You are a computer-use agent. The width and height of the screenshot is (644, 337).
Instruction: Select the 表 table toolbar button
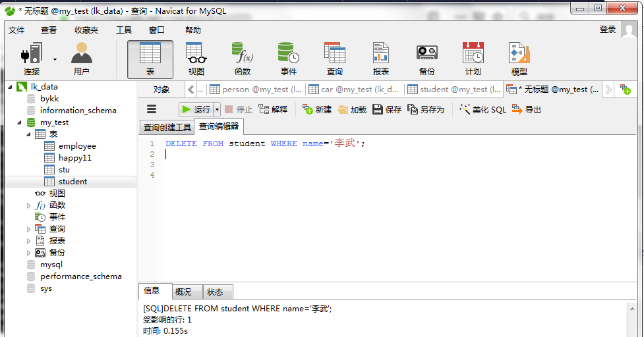pos(150,59)
